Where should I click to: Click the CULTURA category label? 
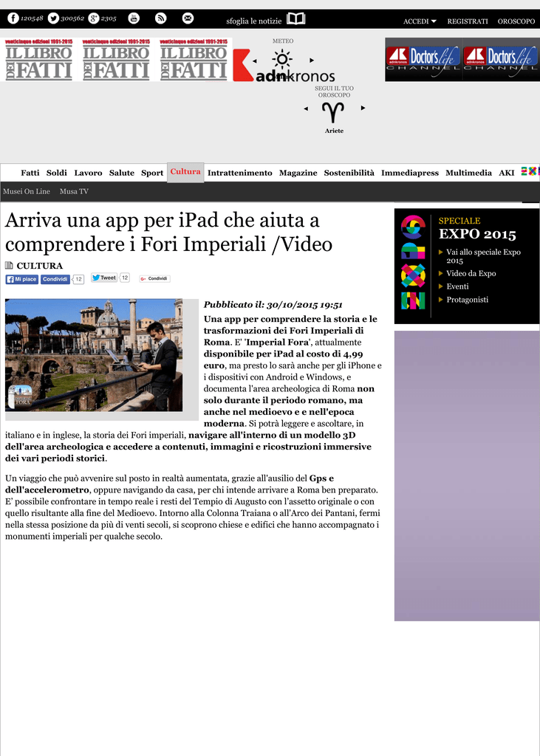pos(40,266)
